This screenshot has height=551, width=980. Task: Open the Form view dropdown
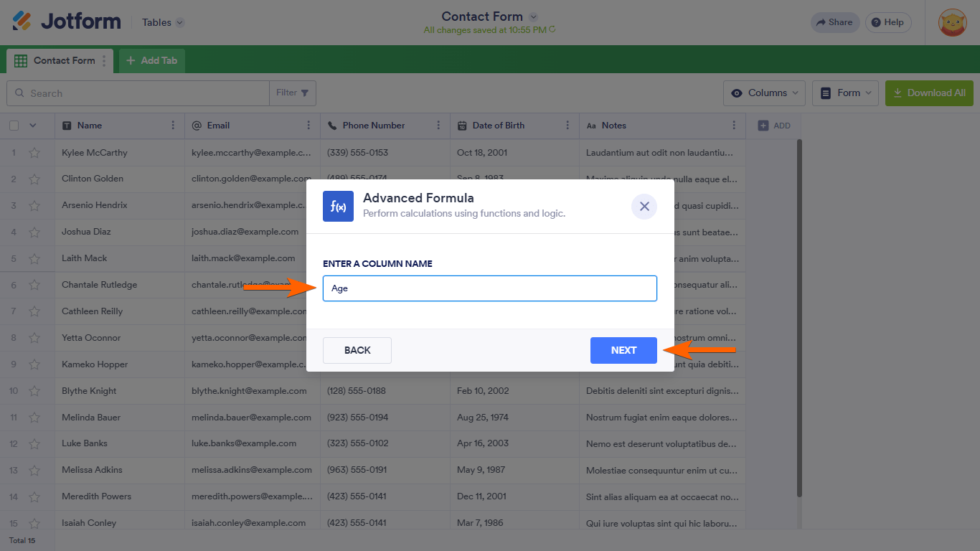(845, 93)
